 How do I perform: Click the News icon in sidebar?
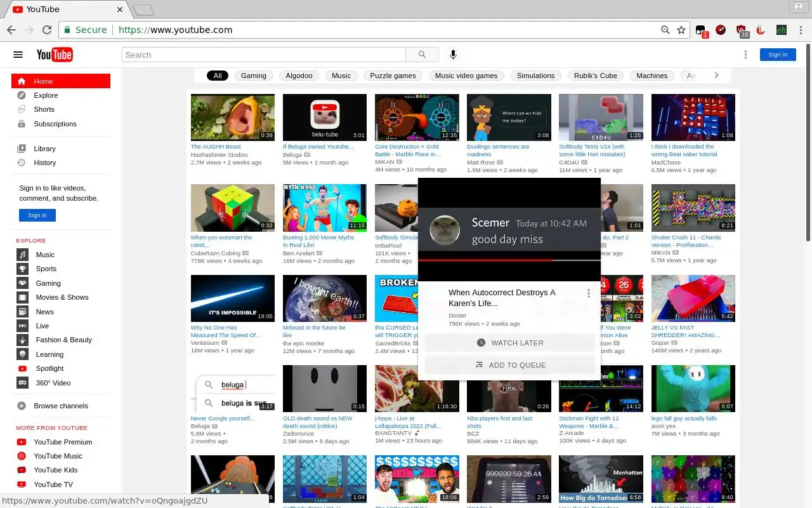[23, 312]
